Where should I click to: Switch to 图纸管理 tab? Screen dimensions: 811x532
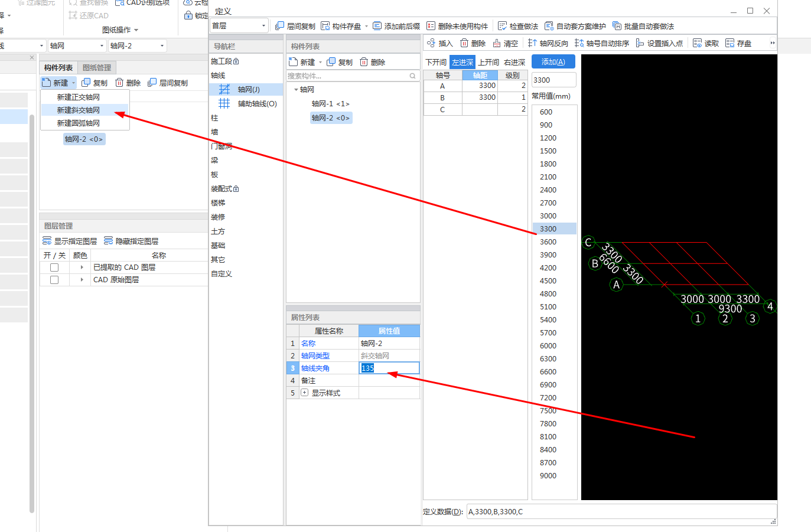[97, 68]
